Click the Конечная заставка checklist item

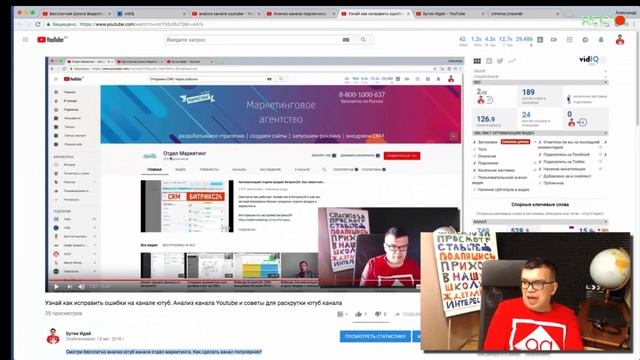point(496,170)
